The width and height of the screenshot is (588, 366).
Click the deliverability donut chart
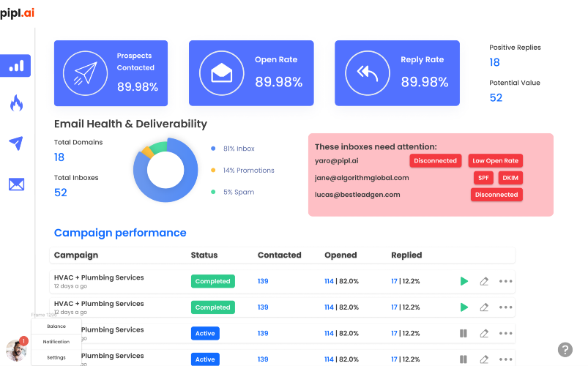click(165, 170)
